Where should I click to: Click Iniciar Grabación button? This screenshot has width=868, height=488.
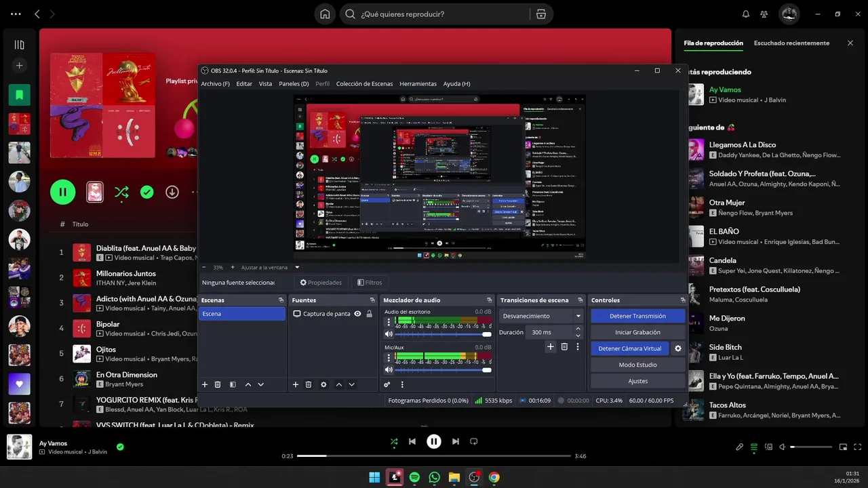pyautogui.click(x=637, y=332)
